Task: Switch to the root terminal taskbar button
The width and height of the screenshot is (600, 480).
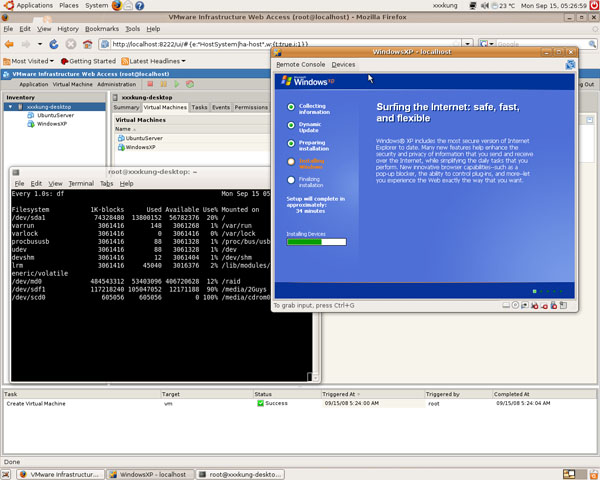Action: [241, 474]
